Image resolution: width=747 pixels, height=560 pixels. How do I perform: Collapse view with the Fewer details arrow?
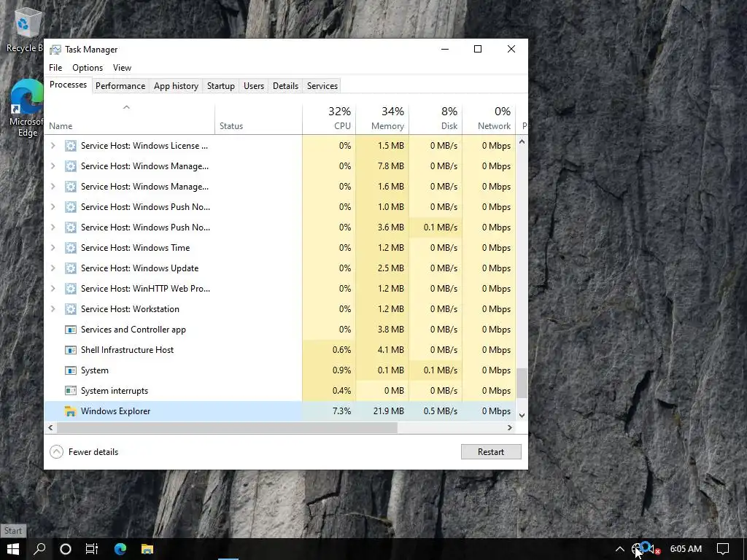pyautogui.click(x=56, y=452)
